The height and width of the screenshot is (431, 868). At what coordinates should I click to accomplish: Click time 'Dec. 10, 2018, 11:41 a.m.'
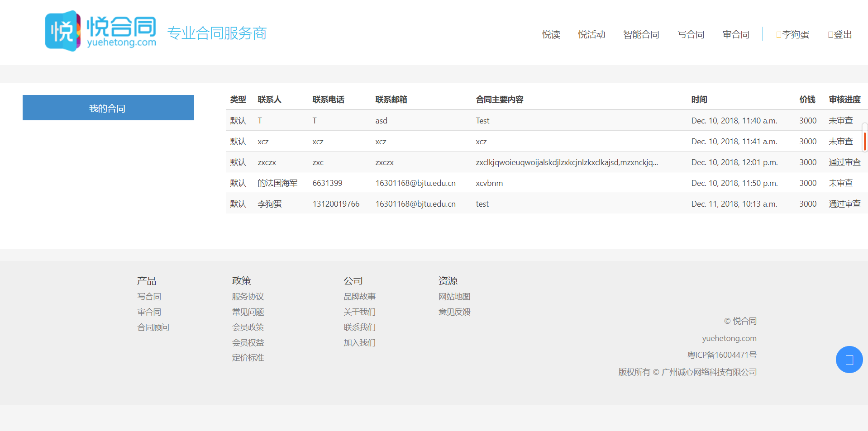734,142
